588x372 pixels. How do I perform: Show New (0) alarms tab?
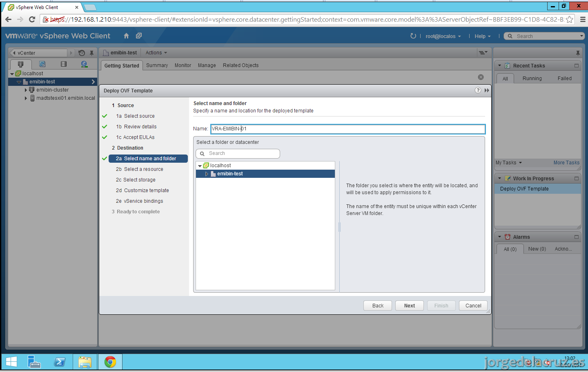[537, 249]
